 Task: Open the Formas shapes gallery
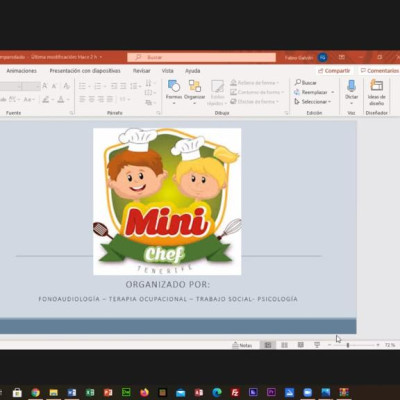174,90
